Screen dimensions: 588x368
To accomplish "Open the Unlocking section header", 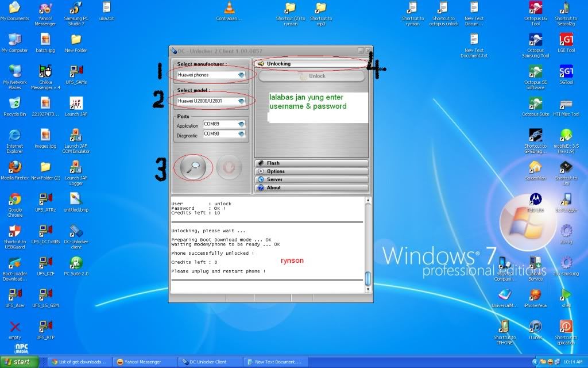I will pos(311,64).
